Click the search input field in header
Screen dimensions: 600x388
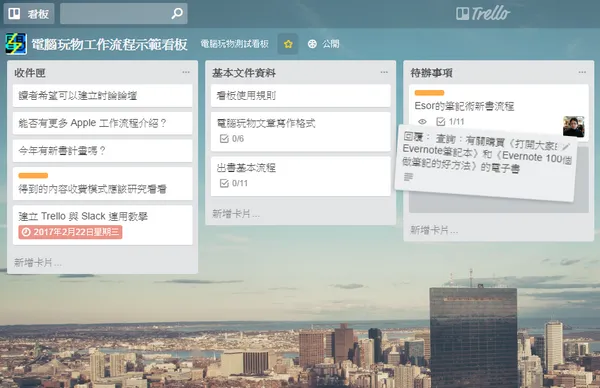[x=124, y=13]
